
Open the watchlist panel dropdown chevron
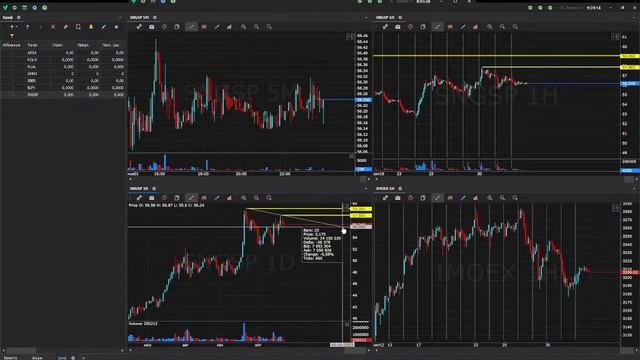click(120, 18)
